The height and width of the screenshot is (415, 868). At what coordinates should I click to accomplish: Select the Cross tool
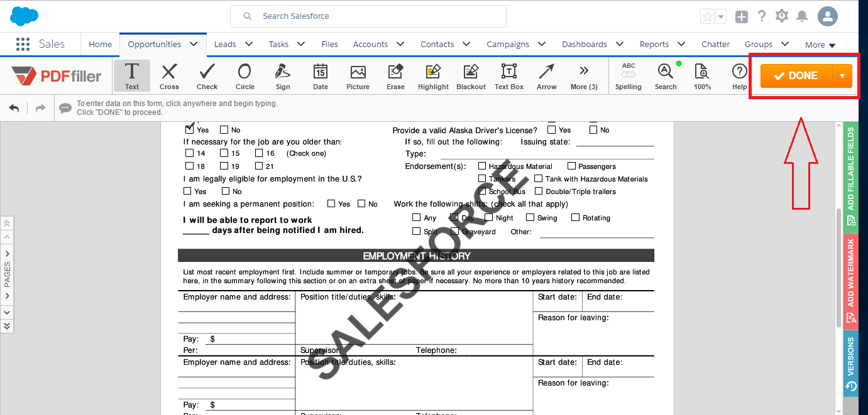[x=169, y=76]
